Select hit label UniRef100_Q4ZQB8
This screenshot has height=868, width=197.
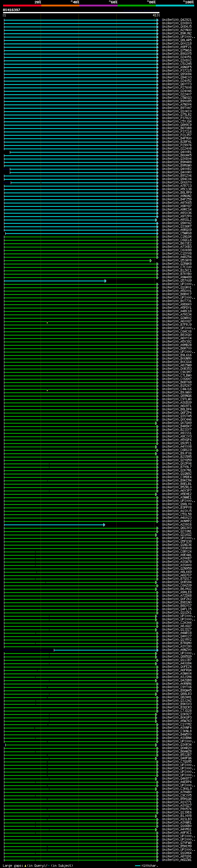(x=177, y=680)
